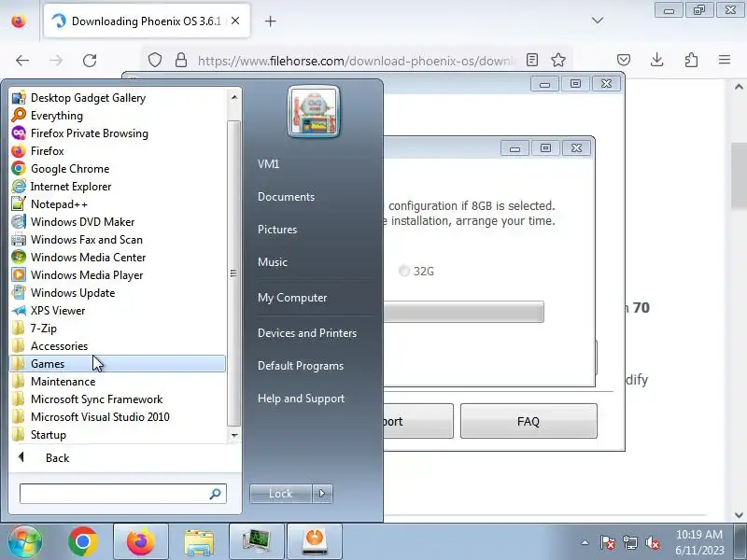Viewport: 747px width, 560px height.
Task: Click the tracking protection shield icon
Action: tap(155, 60)
